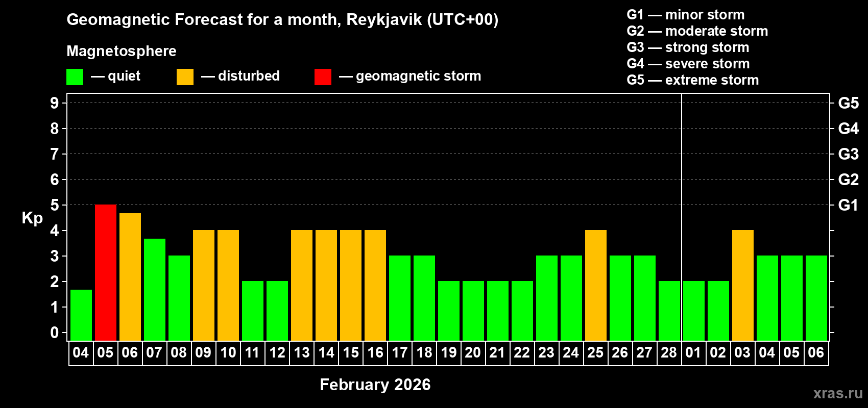Click the G5 right axis label
Image resolution: width=868 pixels, height=408 pixels.
[849, 103]
